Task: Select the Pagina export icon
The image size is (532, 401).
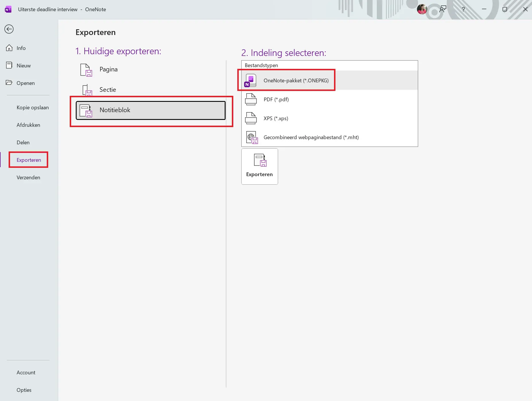Action: [86, 69]
